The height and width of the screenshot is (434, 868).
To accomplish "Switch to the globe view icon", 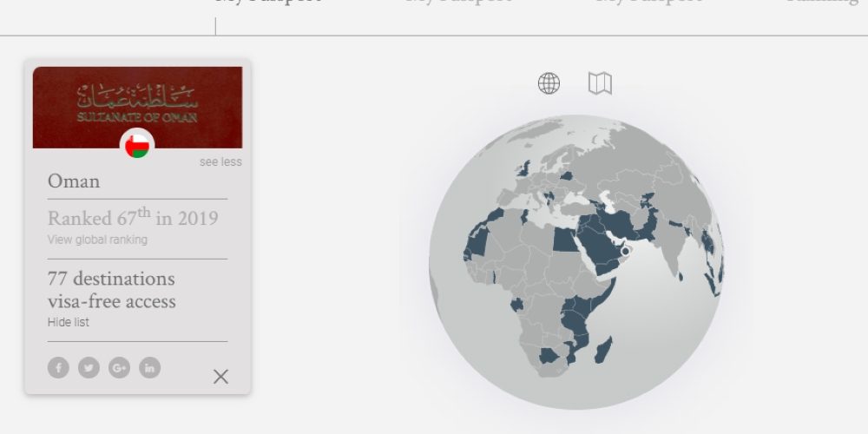I will [549, 83].
